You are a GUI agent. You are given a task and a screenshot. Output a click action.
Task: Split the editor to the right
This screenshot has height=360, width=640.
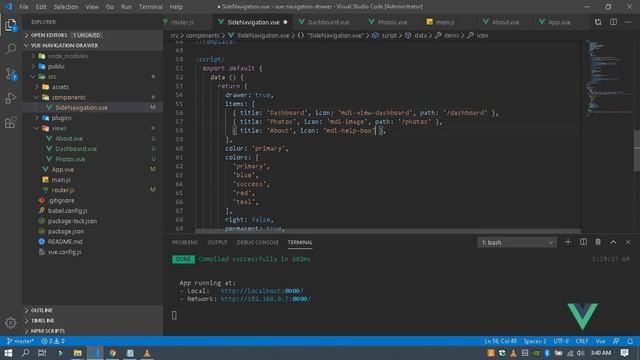(613, 22)
